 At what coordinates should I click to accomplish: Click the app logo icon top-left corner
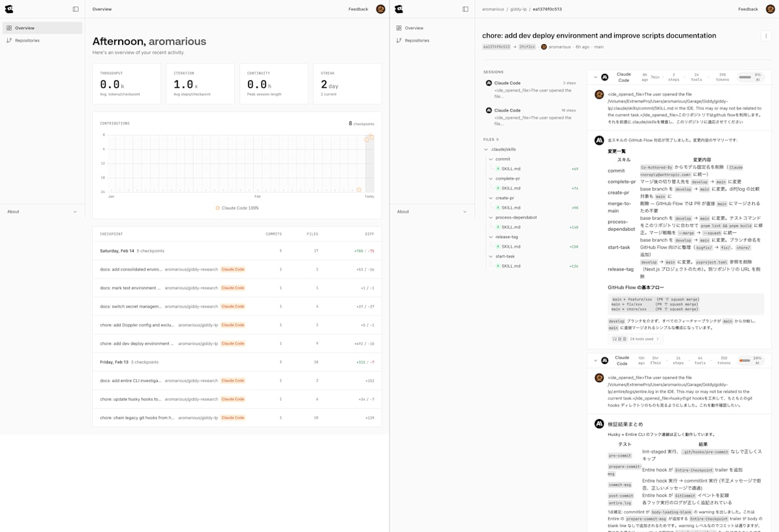(9, 8)
